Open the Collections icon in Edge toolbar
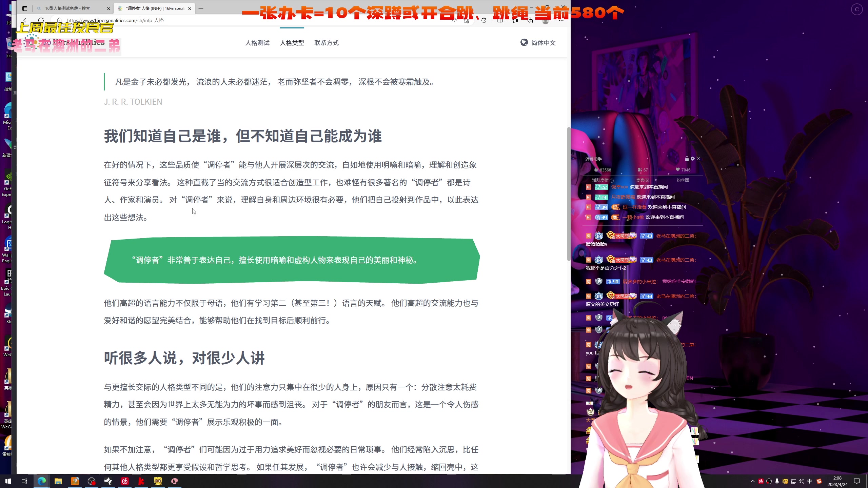This screenshot has width=868, height=488. [530, 20]
